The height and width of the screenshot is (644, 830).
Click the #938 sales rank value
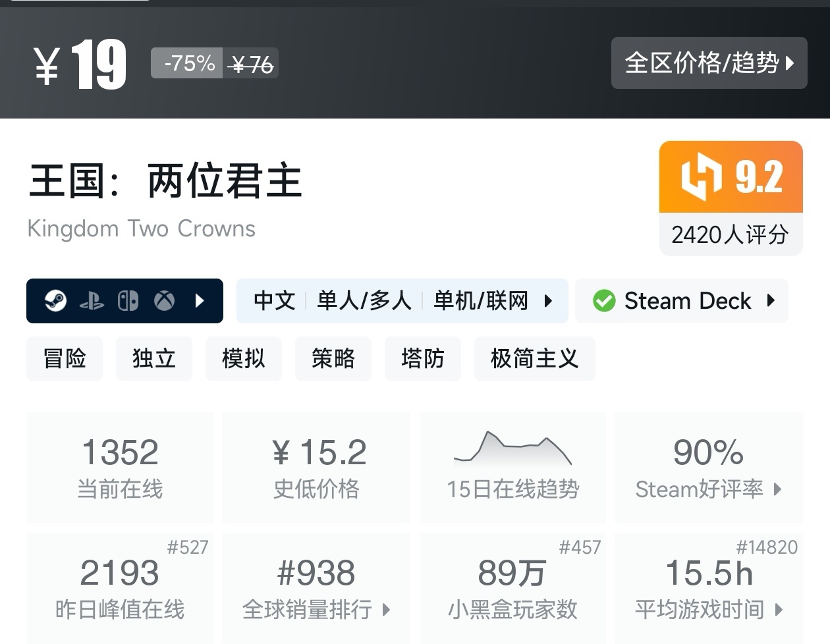316,572
